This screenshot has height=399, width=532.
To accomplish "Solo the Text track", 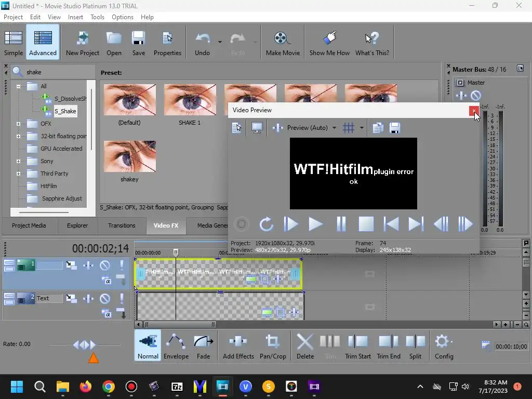I will click(122, 298).
